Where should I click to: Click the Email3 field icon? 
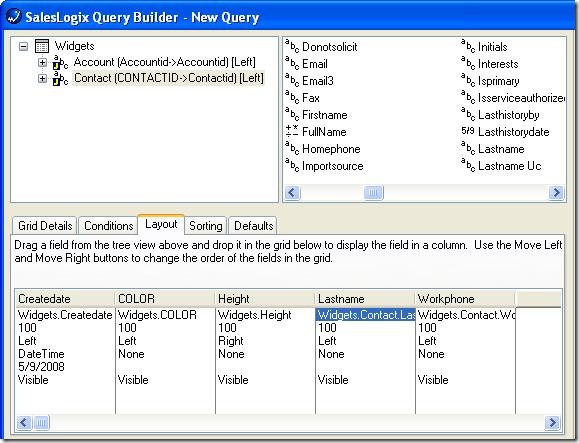pos(292,80)
